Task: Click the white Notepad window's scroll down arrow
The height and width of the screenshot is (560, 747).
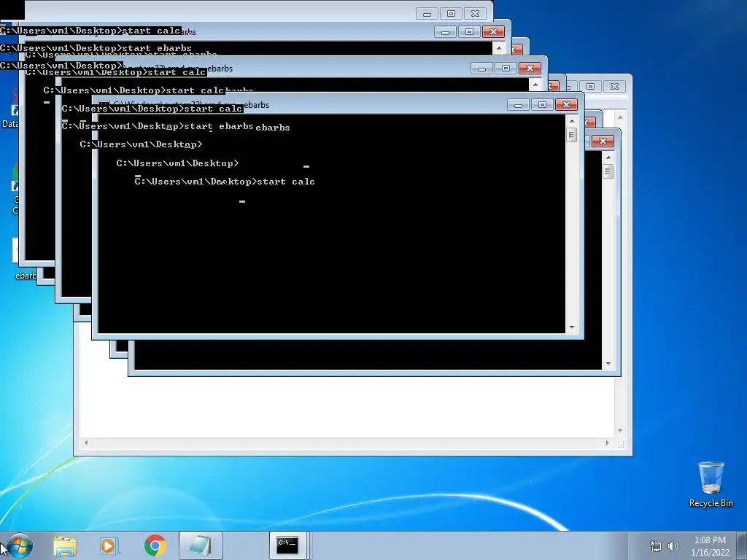Action: (x=620, y=430)
